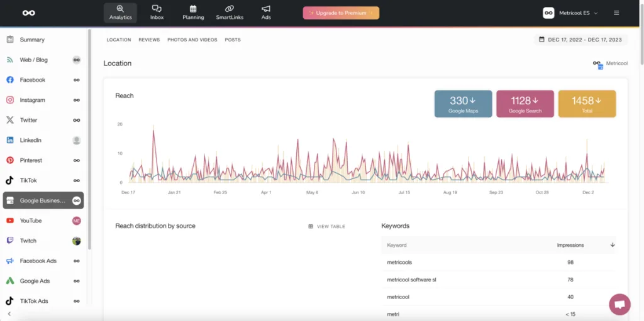Select Instagram in the sidebar
The image size is (644, 321).
pyautogui.click(x=32, y=100)
